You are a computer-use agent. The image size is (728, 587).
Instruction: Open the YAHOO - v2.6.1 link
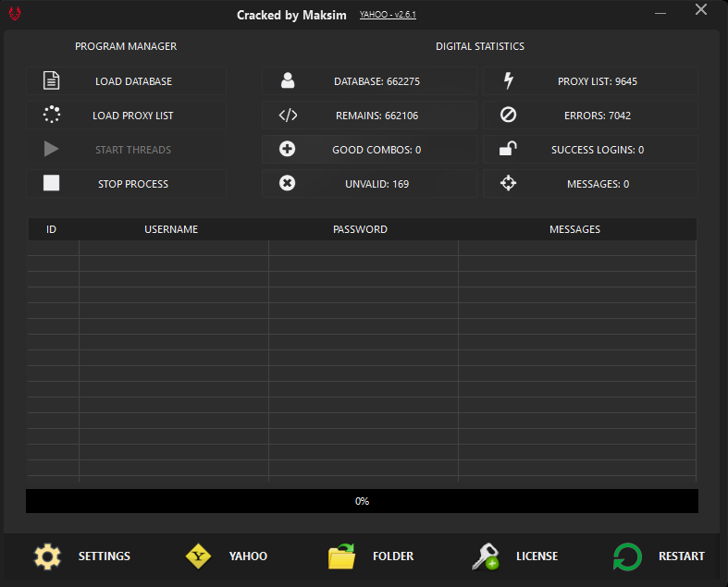pyautogui.click(x=388, y=15)
